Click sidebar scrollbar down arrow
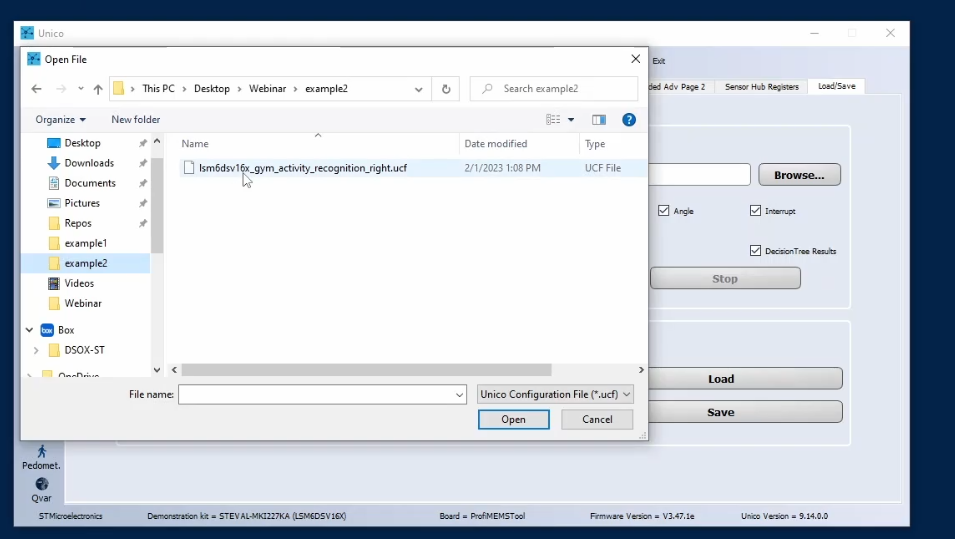The width and height of the screenshot is (955, 539). pos(157,370)
